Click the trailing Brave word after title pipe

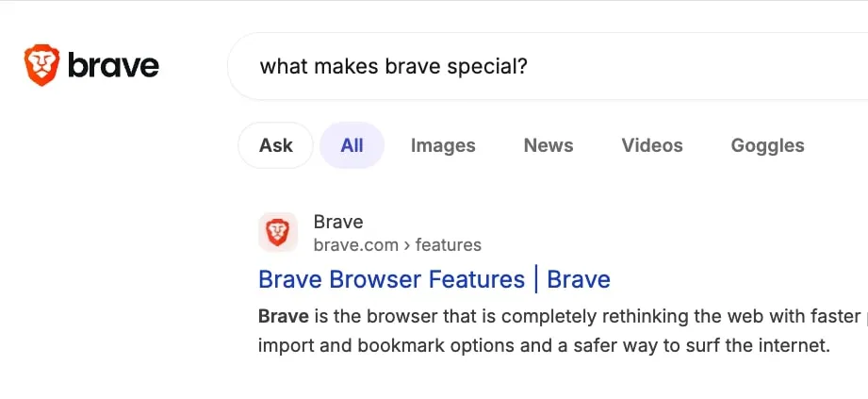tap(579, 279)
